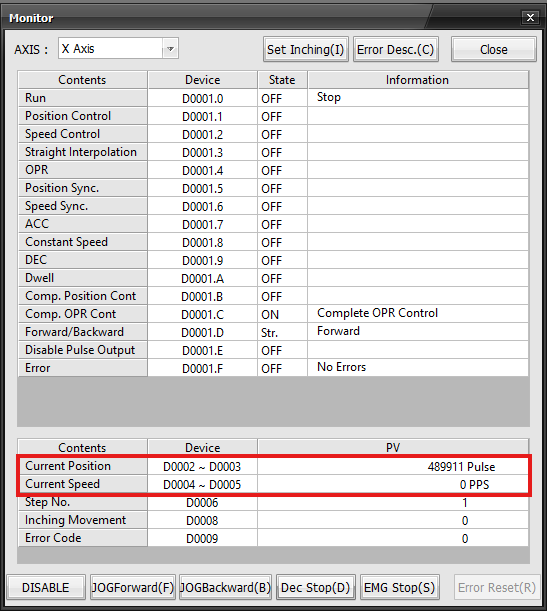
Task: Click device cell D0001.4
Action: 203,171
